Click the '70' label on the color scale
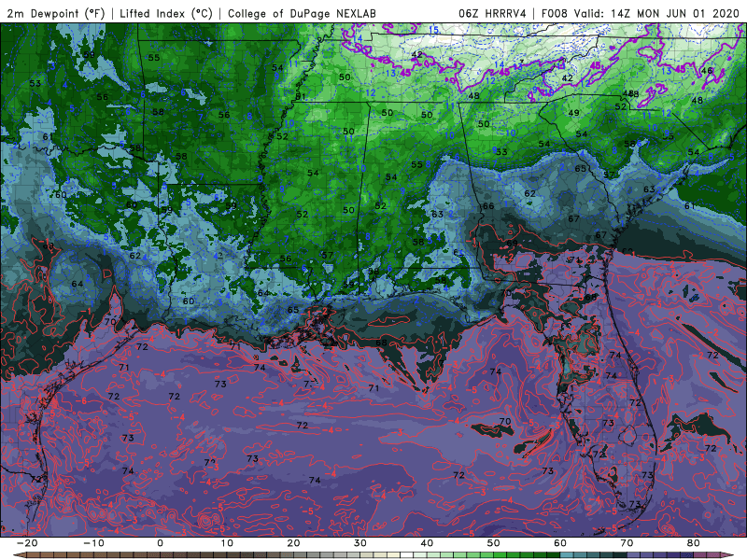This screenshot has width=747, height=560. tap(627, 543)
